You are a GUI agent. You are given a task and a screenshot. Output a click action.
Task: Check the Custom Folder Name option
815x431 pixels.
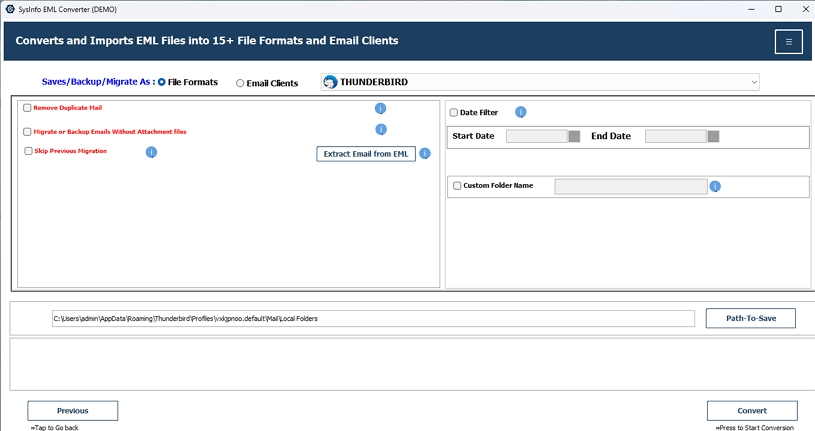coord(457,186)
